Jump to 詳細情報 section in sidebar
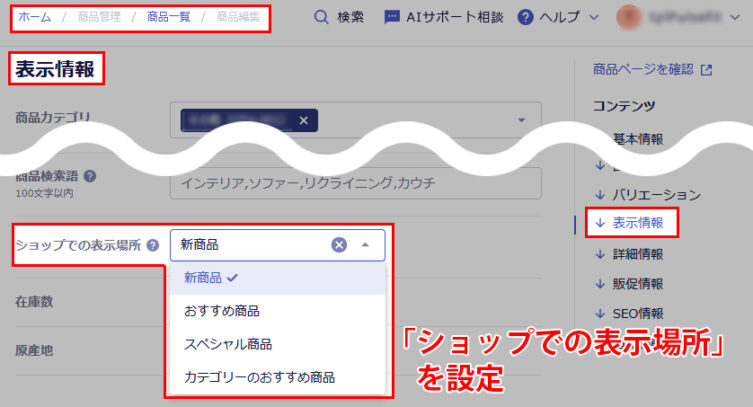This screenshot has width=753, height=407. (637, 254)
